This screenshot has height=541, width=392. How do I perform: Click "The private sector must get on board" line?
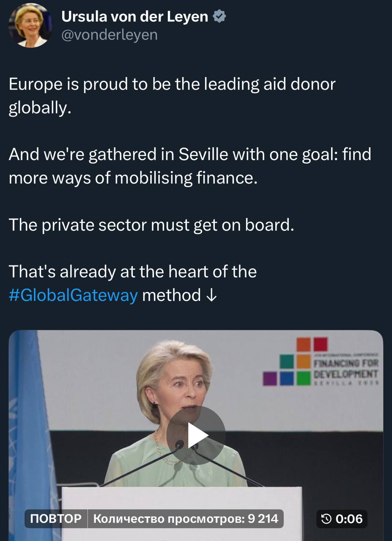[151, 225]
